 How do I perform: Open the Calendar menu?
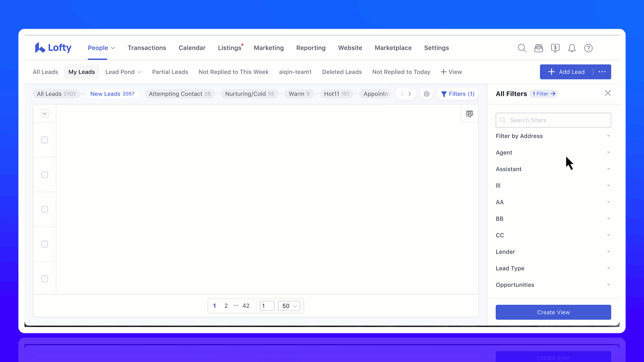pyautogui.click(x=192, y=48)
